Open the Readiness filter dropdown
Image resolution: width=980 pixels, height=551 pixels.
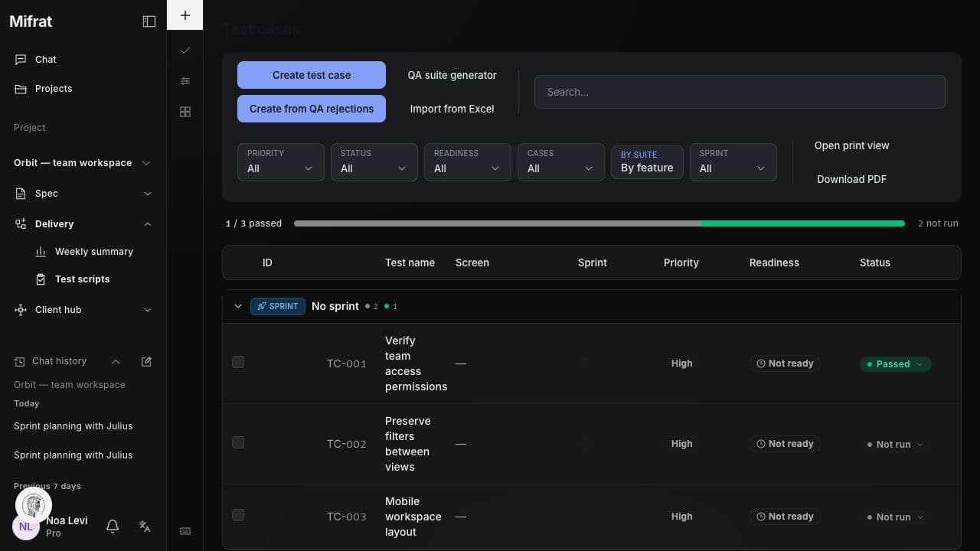tap(468, 162)
